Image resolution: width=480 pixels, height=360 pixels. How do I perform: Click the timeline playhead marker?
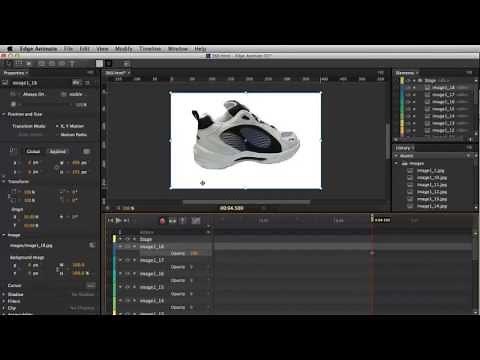pyautogui.click(x=372, y=218)
